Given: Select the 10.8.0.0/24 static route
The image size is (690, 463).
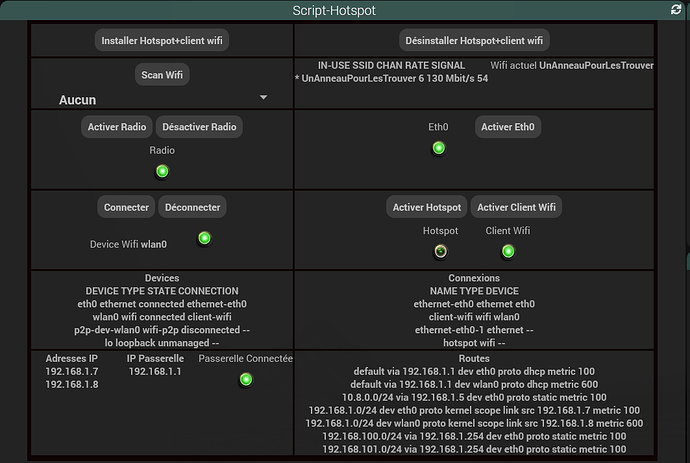Looking at the screenshot, I should [x=474, y=397].
